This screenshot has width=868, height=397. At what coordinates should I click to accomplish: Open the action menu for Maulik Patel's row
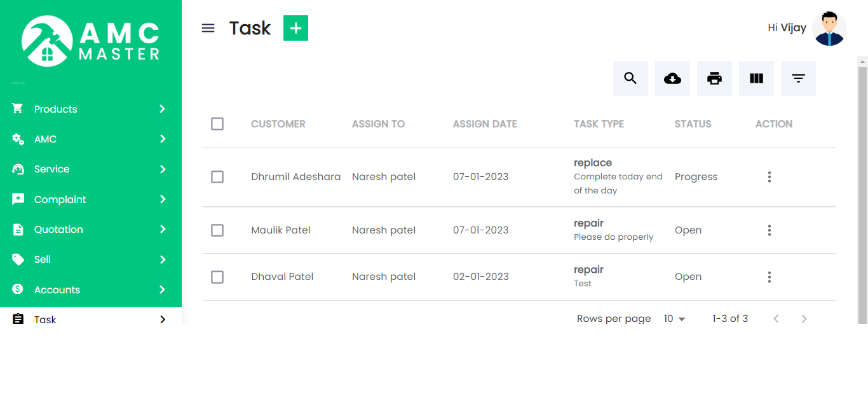tap(770, 230)
